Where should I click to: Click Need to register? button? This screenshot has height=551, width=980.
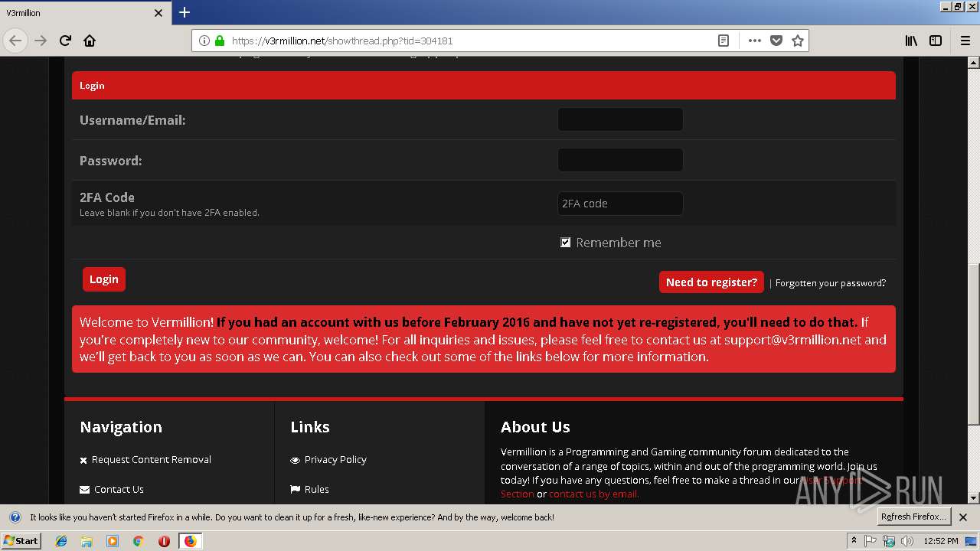[711, 282]
